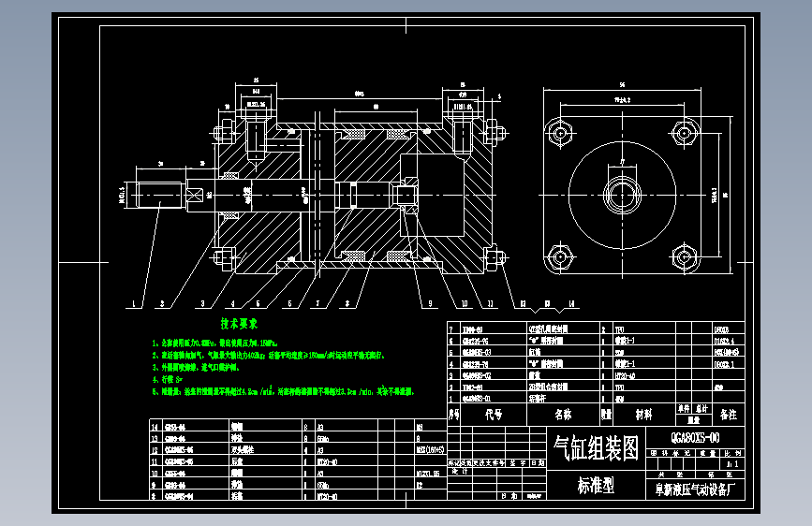Screen dimensions: 812x526
Task: Click the 名称 column header
Action: [563, 415]
